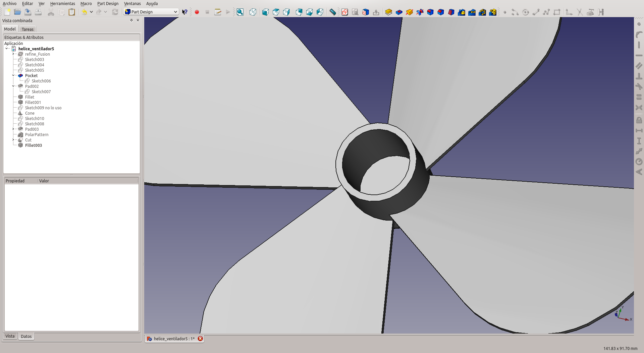
Task: Click the Valor column header
Action: click(x=88, y=181)
